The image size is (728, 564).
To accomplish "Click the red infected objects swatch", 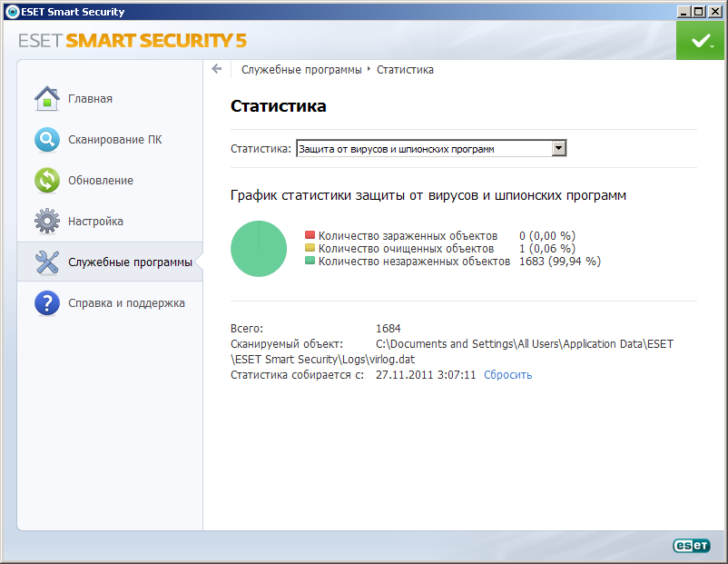I will click(310, 235).
